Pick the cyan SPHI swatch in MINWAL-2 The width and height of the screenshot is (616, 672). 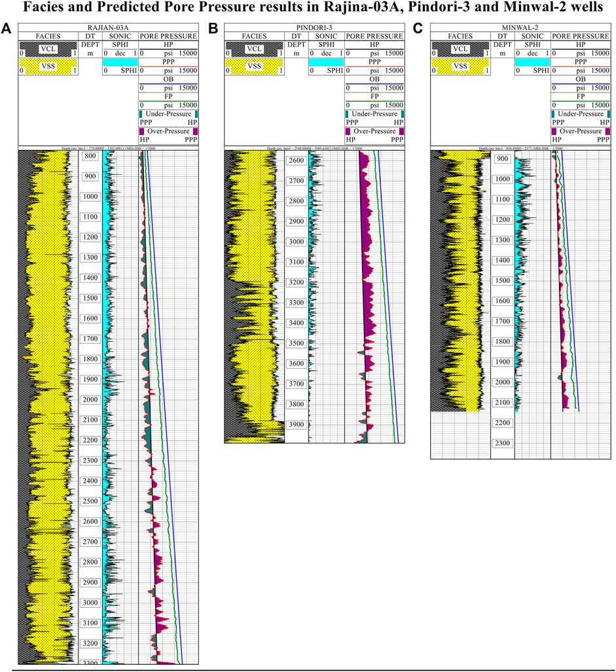point(532,62)
